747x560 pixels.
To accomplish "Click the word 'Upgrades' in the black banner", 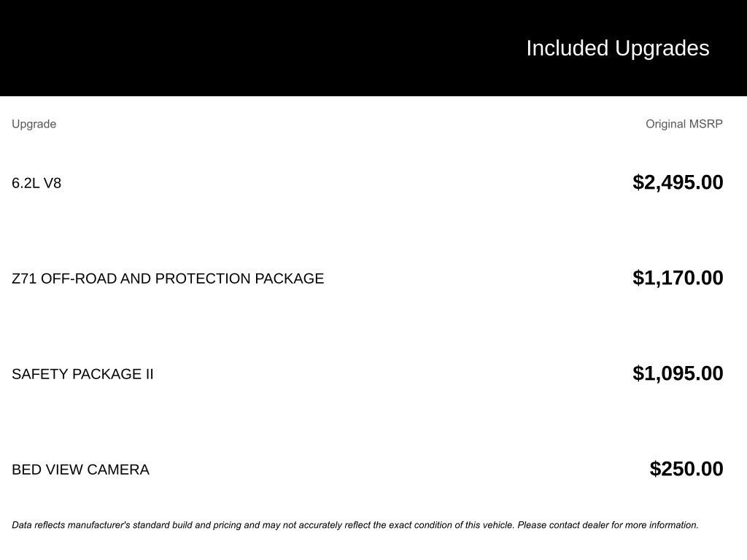I will click(x=662, y=48).
